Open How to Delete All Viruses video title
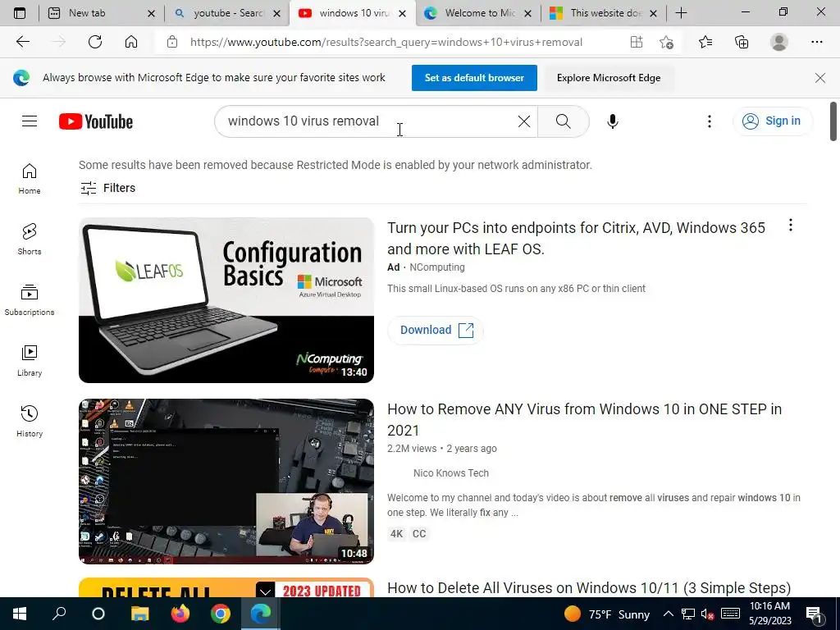The image size is (840, 630). [589, 587]
